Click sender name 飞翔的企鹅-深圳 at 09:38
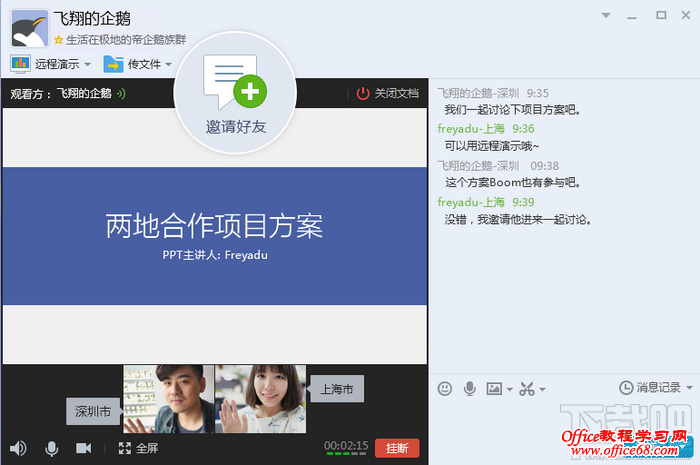Viewport: 700px width, 465px height. (x=478, y=166)
